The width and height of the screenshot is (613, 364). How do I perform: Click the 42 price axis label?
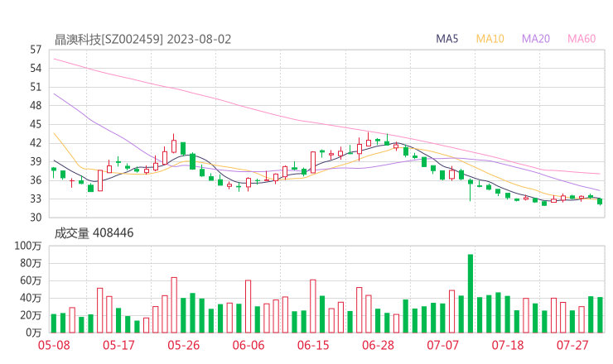[36, 143]
